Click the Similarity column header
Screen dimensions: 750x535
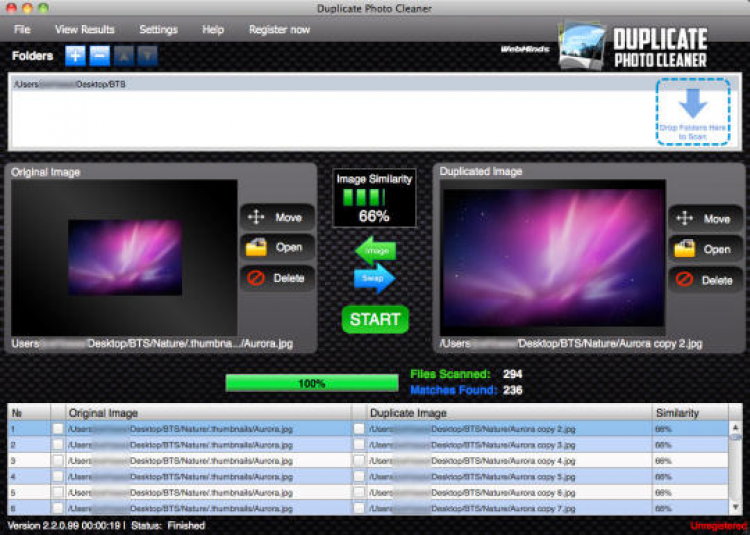click(690, 413)
